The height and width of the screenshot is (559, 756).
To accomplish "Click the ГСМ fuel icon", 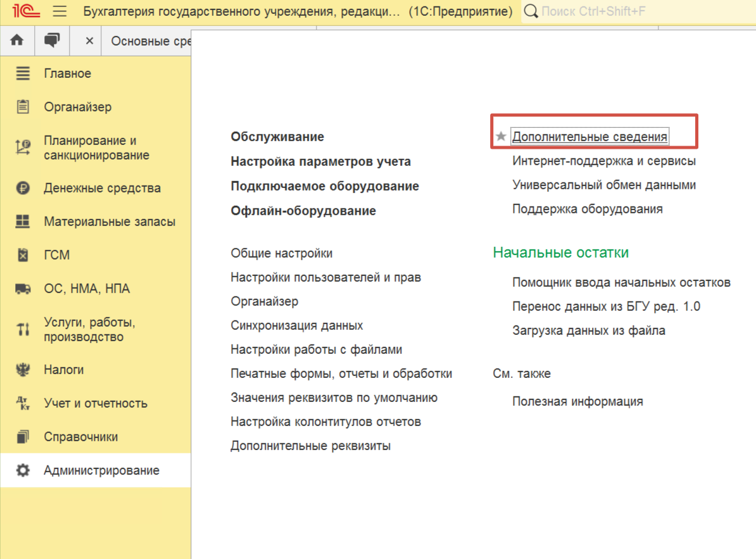I will [23, 254].
